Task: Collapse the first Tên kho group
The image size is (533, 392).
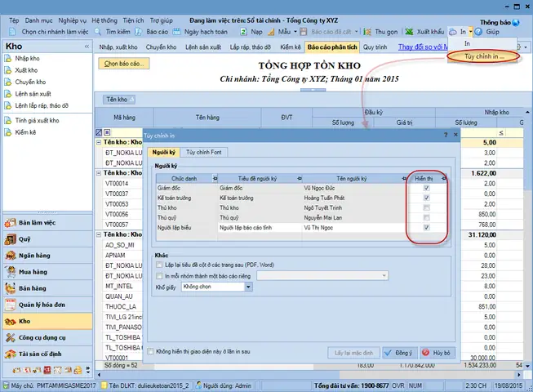Action: [x=99, y=142]
